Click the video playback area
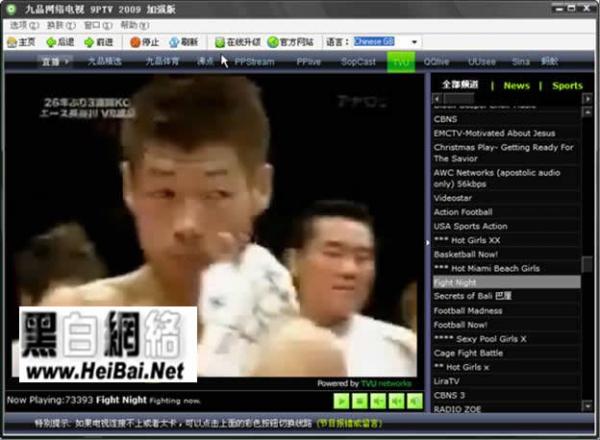Image resolution: width=600 pixels, height=440 pixels. pos(214,226)
